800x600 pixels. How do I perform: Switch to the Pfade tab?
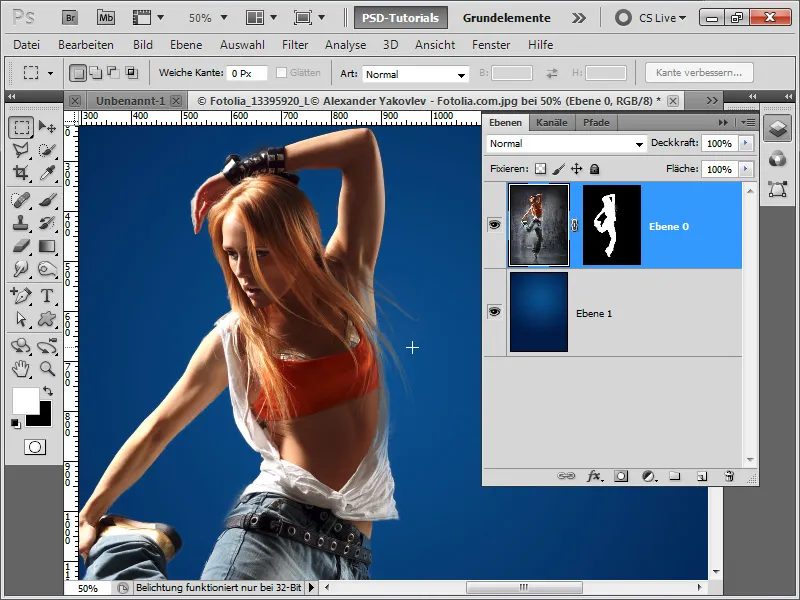[596, 122]
